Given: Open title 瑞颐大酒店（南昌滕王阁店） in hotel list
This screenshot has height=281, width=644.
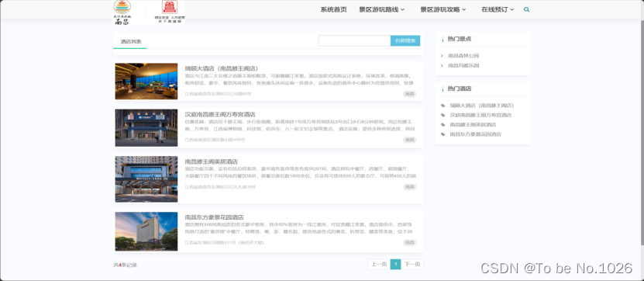Looking at the screenshot, I should (222, 68).
